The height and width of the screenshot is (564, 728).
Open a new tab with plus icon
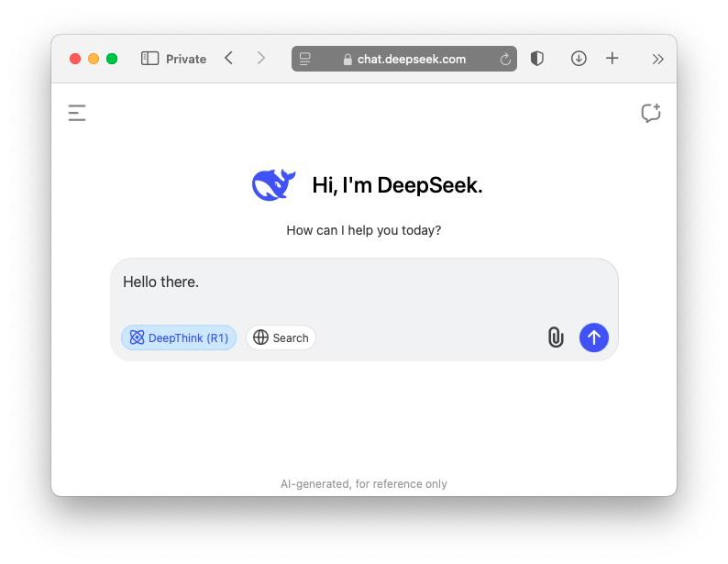(x=612, y=59)
